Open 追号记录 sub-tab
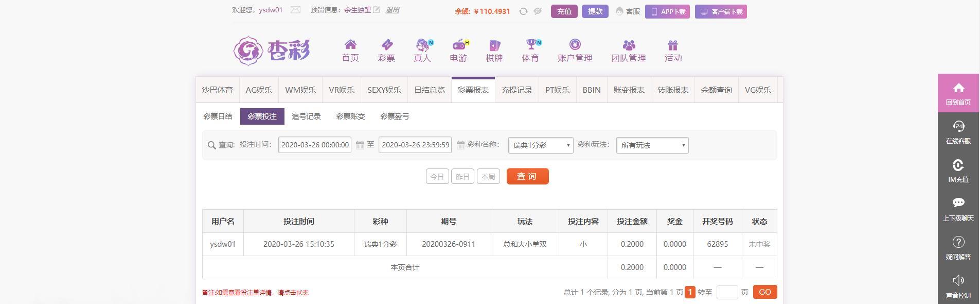The image size is (980, 304). pyautogui.click(x=307, y=116)
